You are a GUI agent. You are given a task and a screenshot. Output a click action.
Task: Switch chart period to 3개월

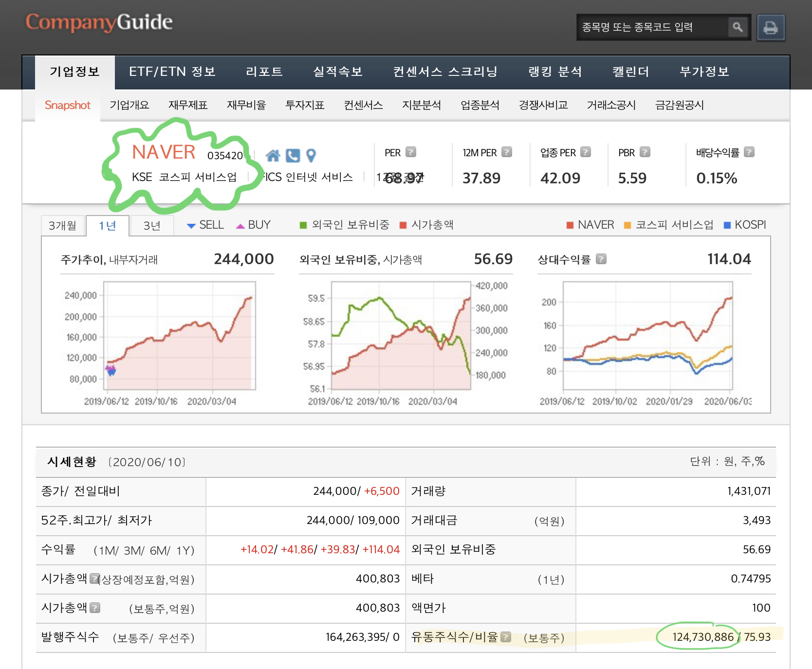click(x=63, y=226)
